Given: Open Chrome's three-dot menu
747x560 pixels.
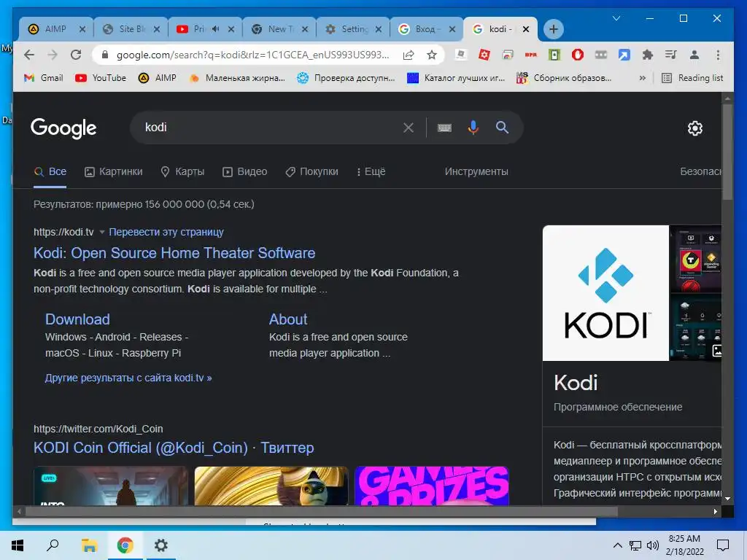Looking at the screenshot, I should click(718, 55).
